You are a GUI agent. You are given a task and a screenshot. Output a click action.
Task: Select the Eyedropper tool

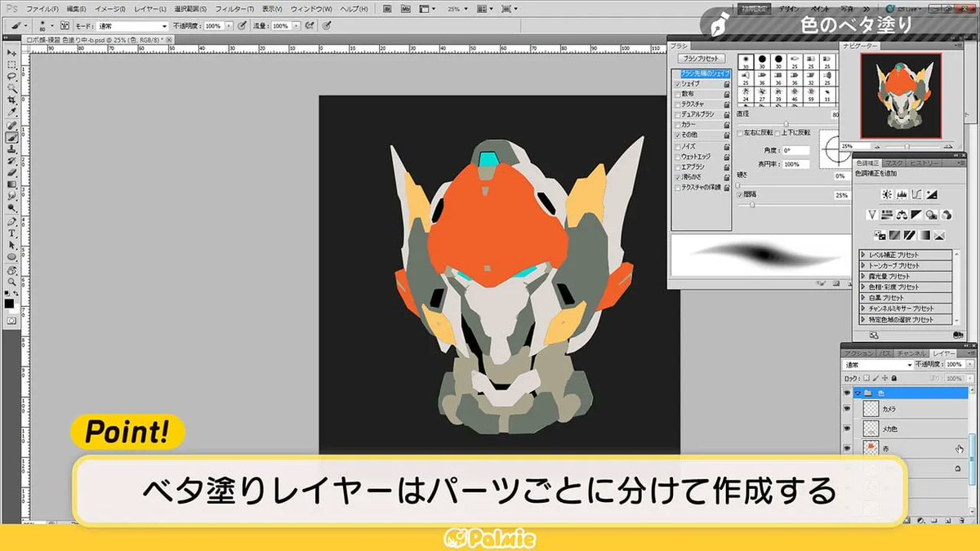(x=11, y=112)
